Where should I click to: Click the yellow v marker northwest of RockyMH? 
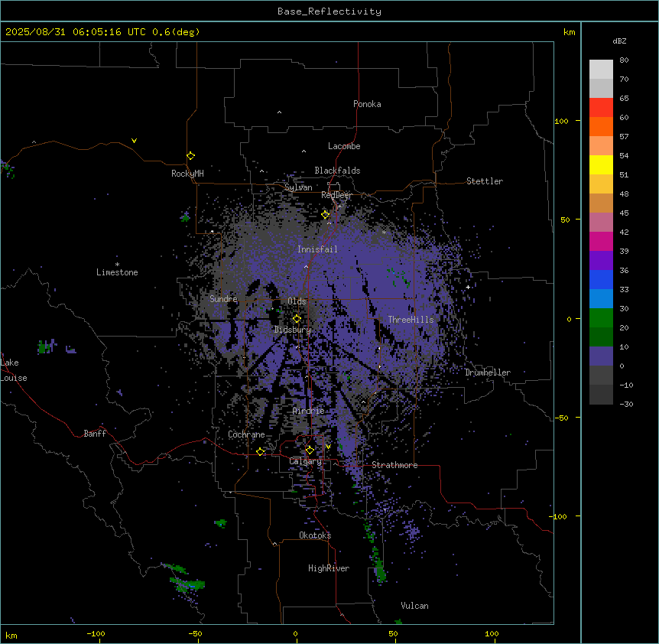tap(134, 141)
